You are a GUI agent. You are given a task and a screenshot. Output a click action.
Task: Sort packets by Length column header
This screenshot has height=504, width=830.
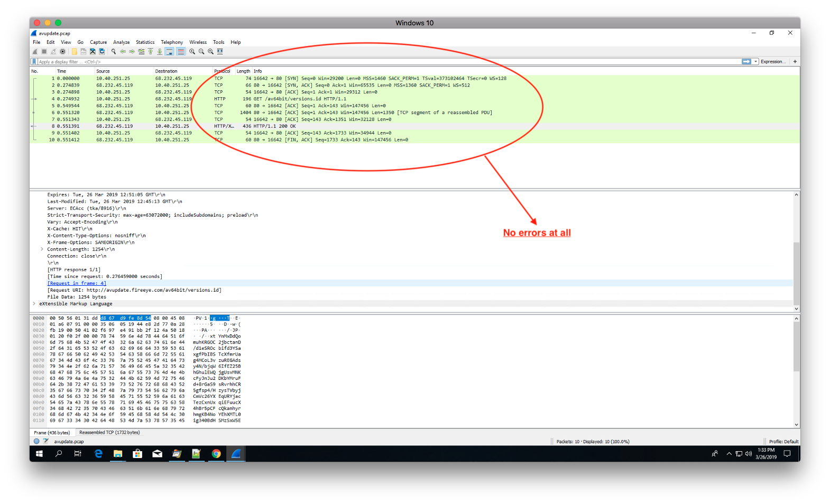pos(244,71)
